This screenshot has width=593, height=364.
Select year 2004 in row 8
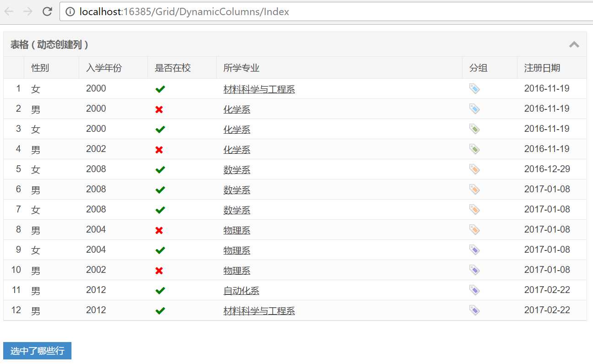click(96, 229)
